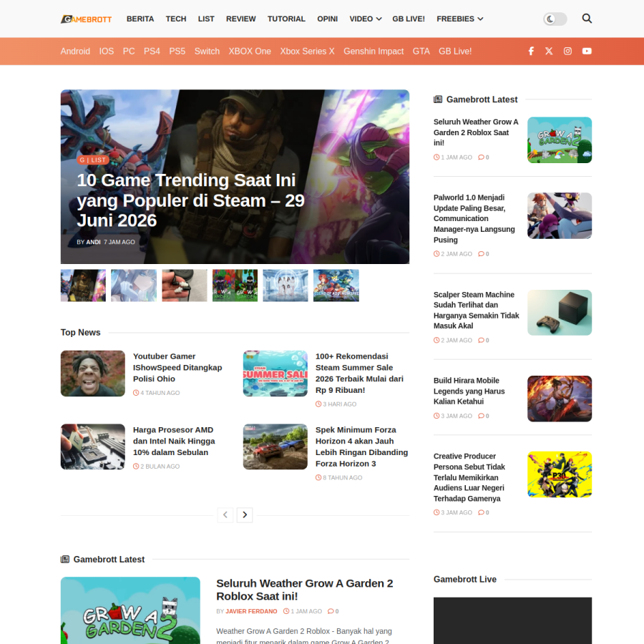The height and width of the screenshot is (644, 644).
Task: Open main Seluruh Weather Grow A Garden headline
Action: point(304,590)
